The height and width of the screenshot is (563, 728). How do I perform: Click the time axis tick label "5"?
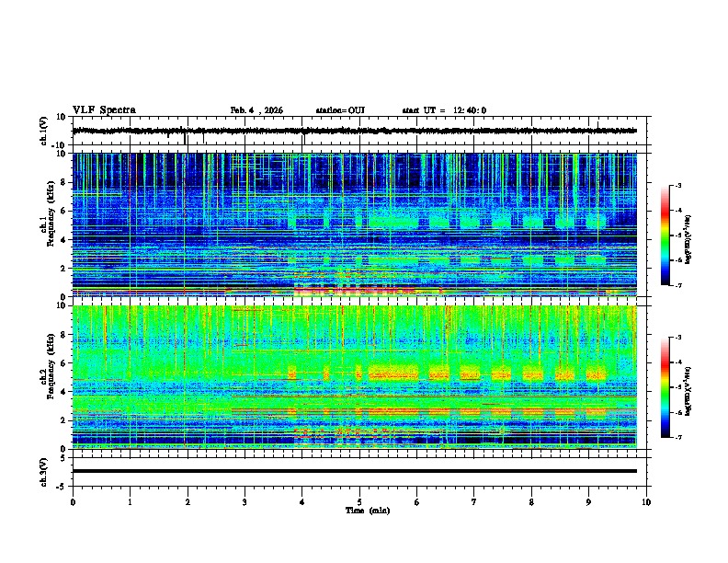coord(359,502)
